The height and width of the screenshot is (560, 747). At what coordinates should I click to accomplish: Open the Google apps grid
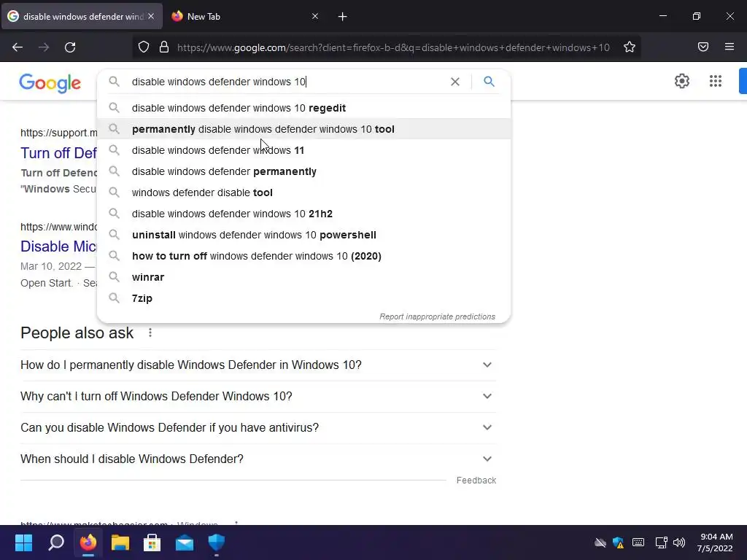[x=715, y=81]
